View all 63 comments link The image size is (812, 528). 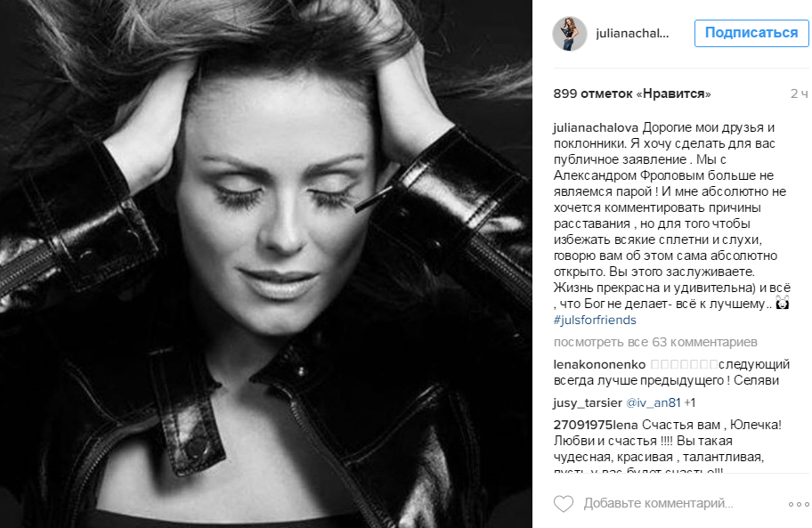[655, 342]
